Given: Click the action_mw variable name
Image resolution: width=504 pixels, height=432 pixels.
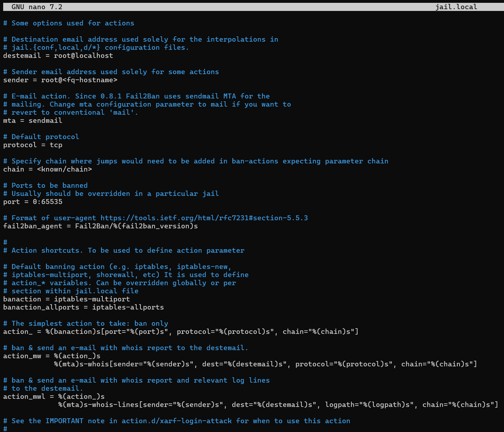Looking at the screenshot, I should click(22, 356).
